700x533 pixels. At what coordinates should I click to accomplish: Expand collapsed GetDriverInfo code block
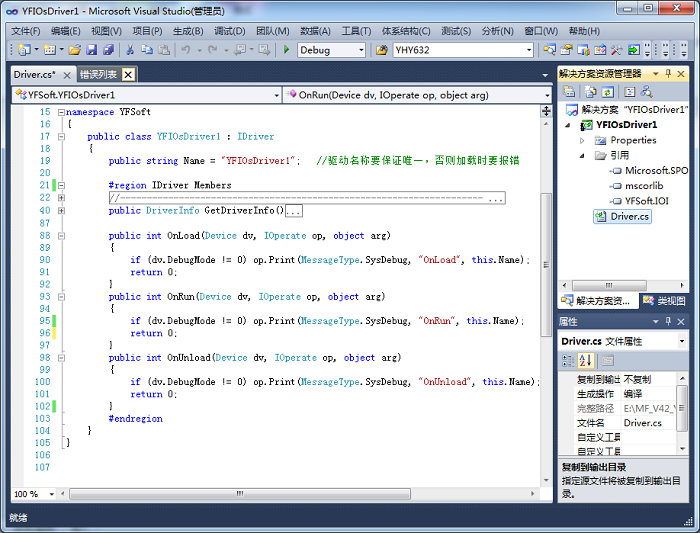click(x=61, y=210)
